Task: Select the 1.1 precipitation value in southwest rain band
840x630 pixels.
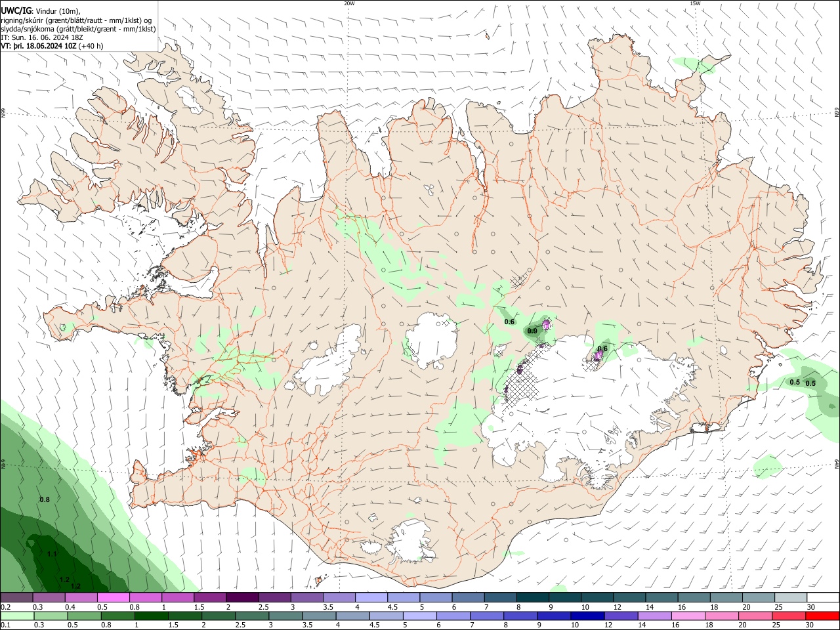Action: 52,555
